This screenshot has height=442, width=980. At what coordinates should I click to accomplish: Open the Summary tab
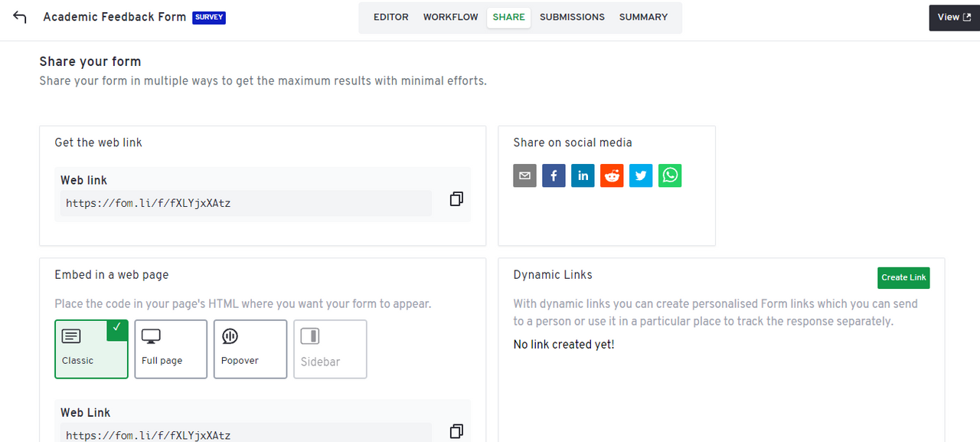[x=643, y=17]
